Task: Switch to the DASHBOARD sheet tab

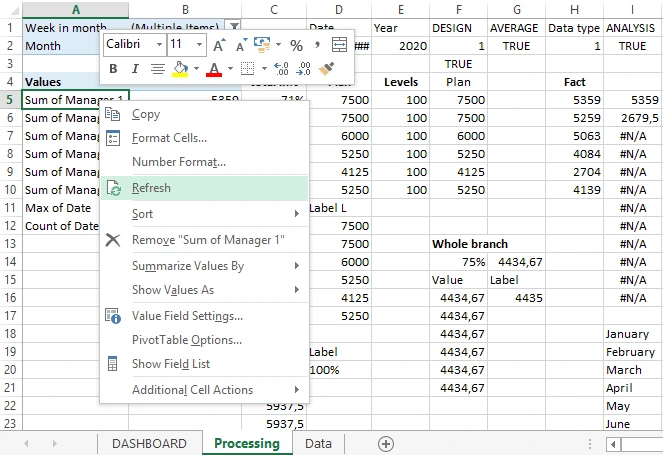Action: [149, 444]
